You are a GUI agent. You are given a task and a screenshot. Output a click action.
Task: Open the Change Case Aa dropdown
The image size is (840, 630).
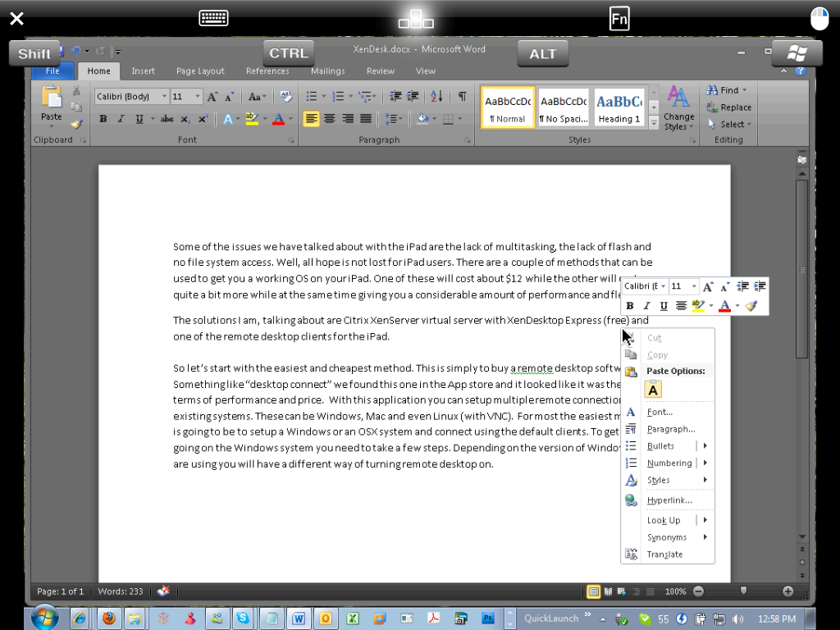coord(257,97)
